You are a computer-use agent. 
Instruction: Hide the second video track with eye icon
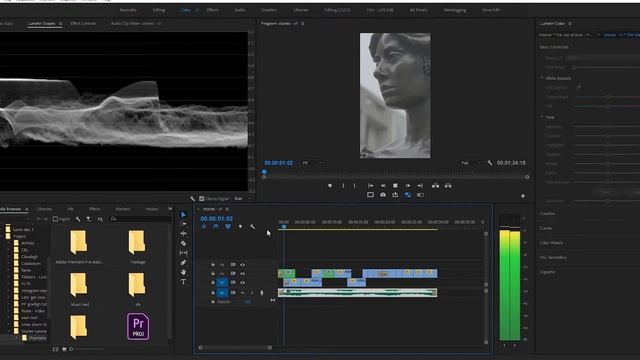[x=242, y=274]
